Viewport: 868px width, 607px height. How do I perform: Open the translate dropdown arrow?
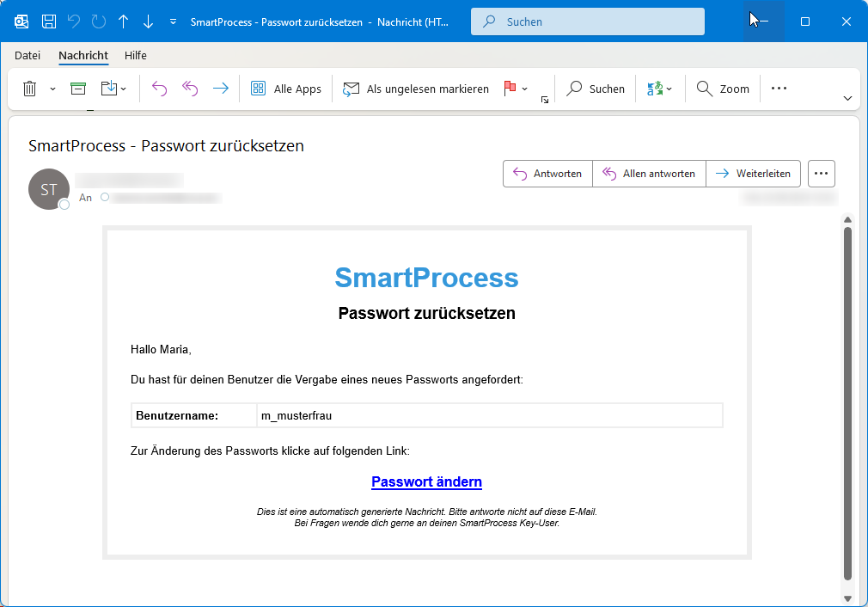(x=669, y=89)
